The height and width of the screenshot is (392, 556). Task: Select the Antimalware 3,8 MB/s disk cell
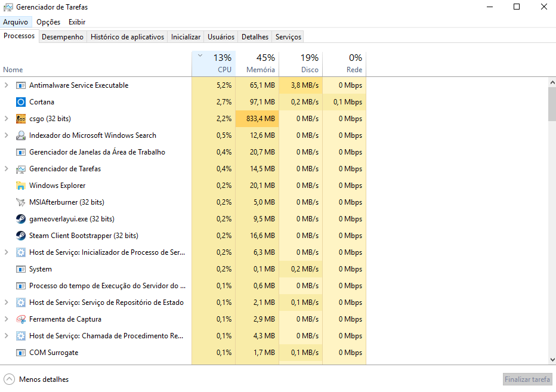[301, 85]
